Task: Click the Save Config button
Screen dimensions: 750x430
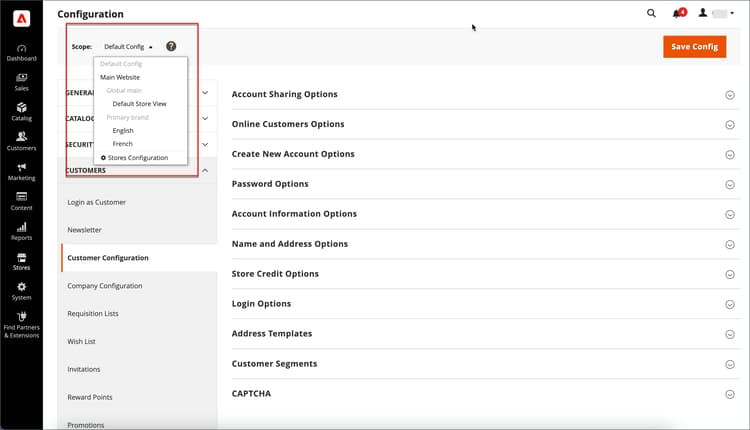Action: coord(695,47)
